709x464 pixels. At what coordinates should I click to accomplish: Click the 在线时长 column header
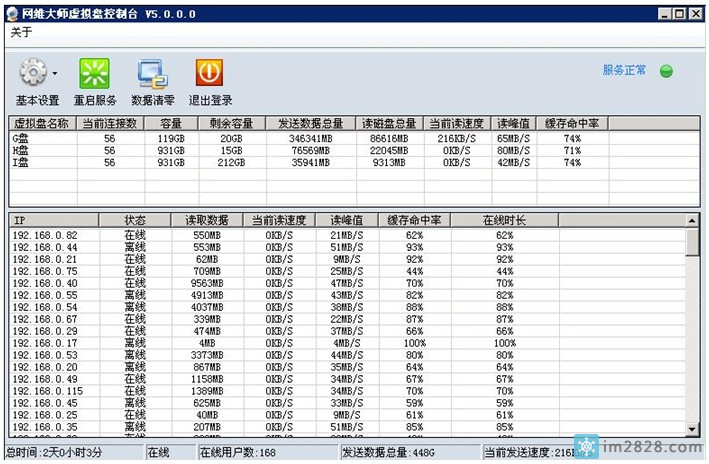pos(504,220)
